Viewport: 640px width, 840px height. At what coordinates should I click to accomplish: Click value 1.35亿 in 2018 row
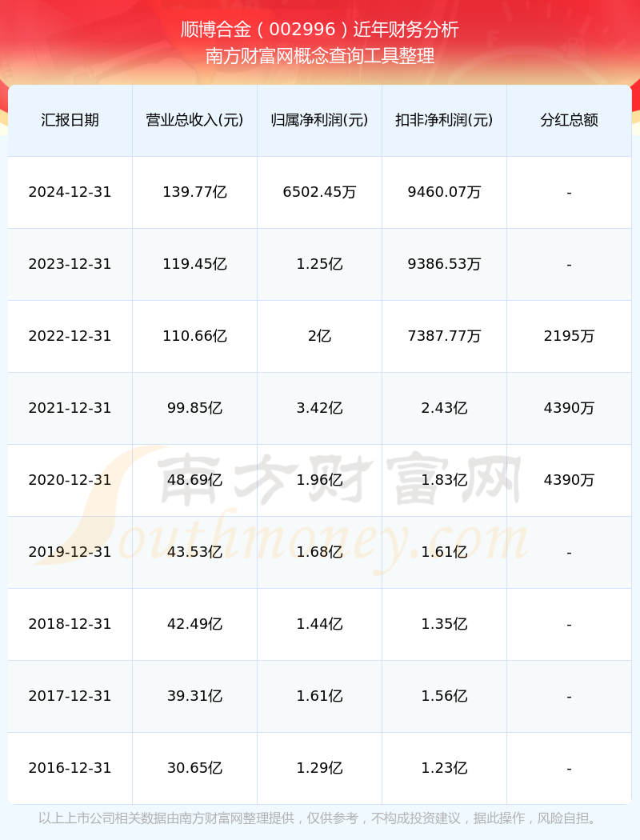(x=445, y=624)
